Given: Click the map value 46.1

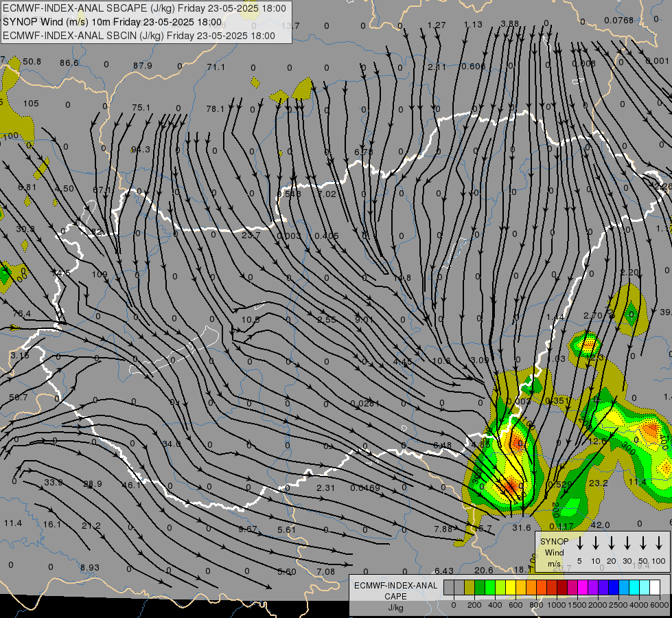Looking at the screenshot, I should click(x=131, y=485).
